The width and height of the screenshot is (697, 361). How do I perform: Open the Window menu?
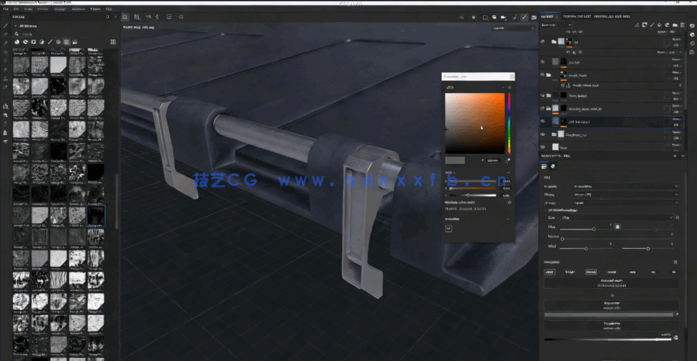43,8
